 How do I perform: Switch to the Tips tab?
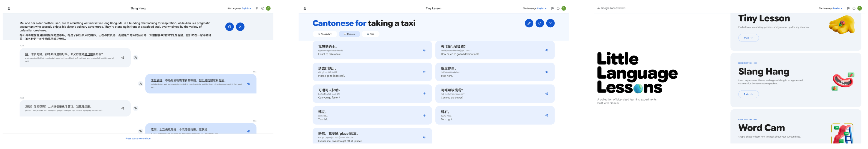pos(371,34)
